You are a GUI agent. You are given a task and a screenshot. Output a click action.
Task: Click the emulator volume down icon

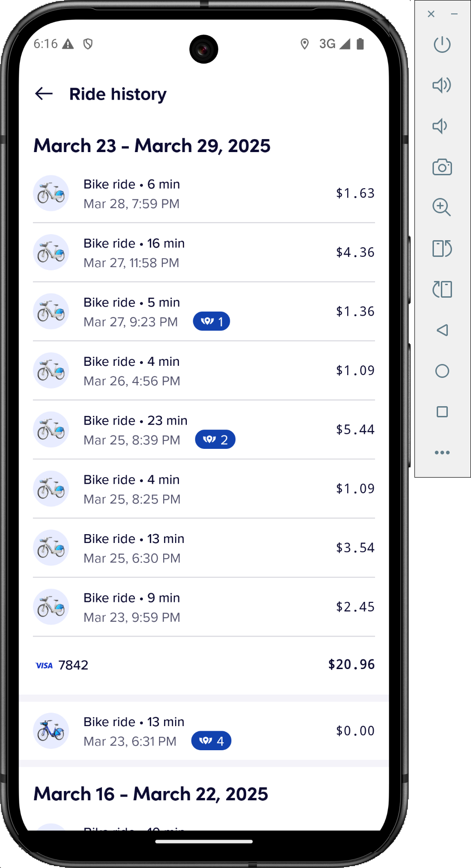440,126
